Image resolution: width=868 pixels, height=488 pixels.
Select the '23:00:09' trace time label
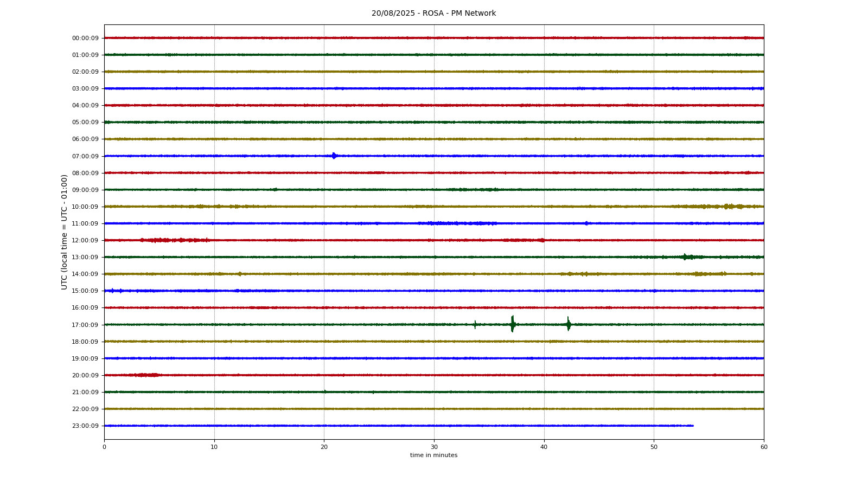pyautogui.click(x=85, y=426)
